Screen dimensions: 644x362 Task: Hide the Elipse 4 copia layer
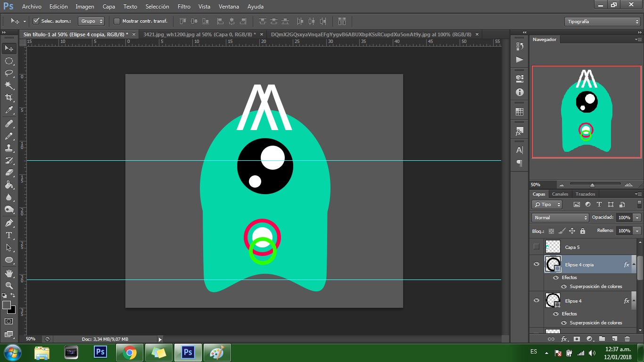pos(537,264)
